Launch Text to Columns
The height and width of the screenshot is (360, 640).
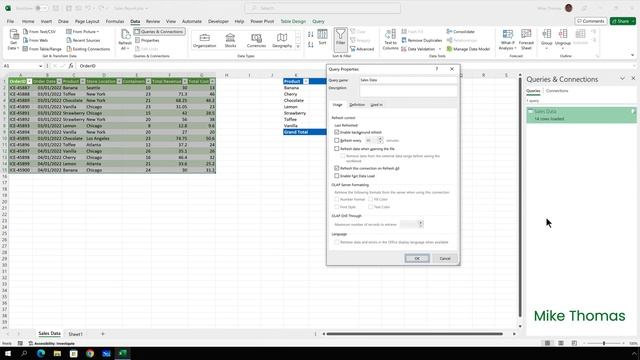point(390,40)
